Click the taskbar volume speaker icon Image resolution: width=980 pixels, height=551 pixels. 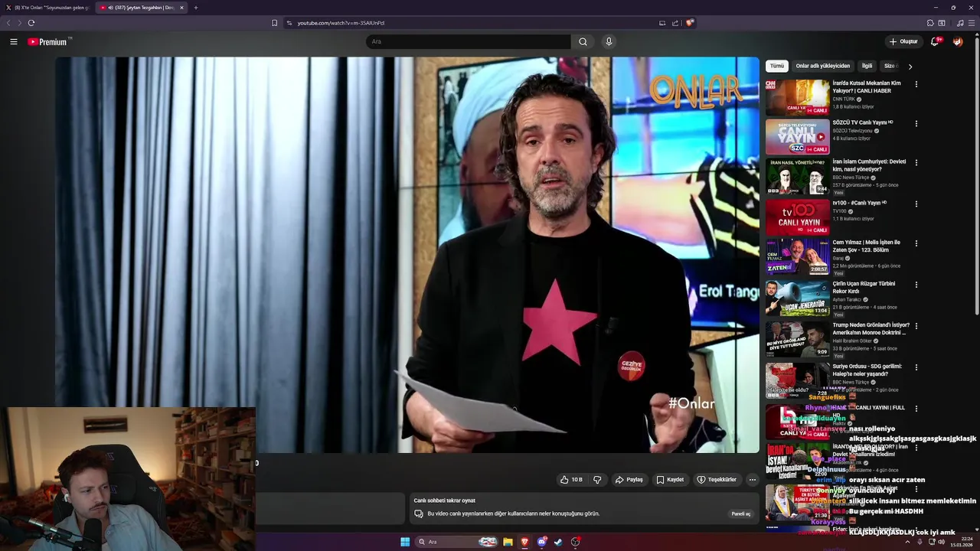point(941,542)
